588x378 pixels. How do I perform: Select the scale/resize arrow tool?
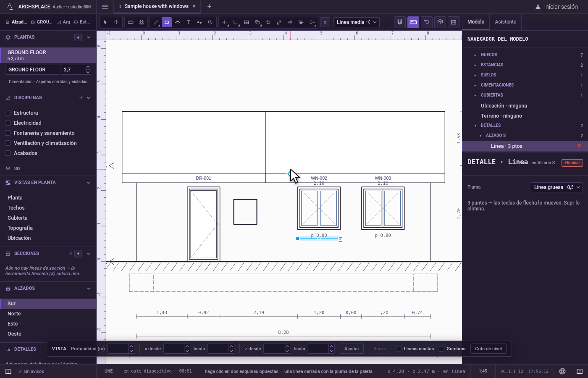279,22
